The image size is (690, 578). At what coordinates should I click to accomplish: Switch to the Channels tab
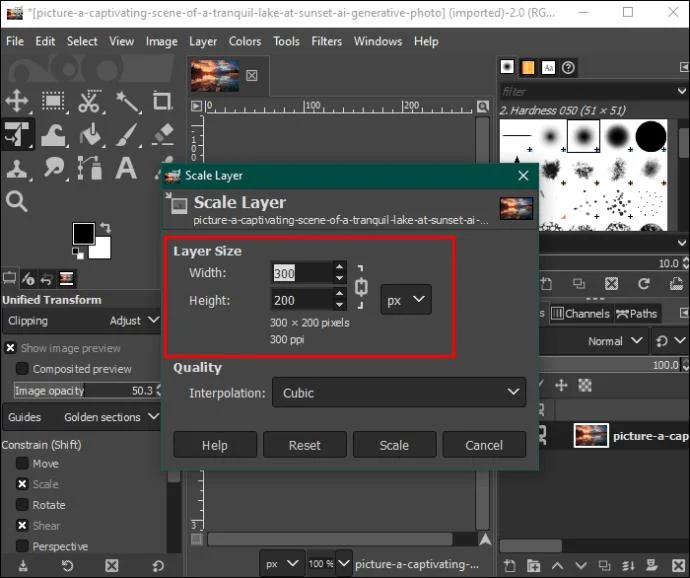tap(581, 313)
